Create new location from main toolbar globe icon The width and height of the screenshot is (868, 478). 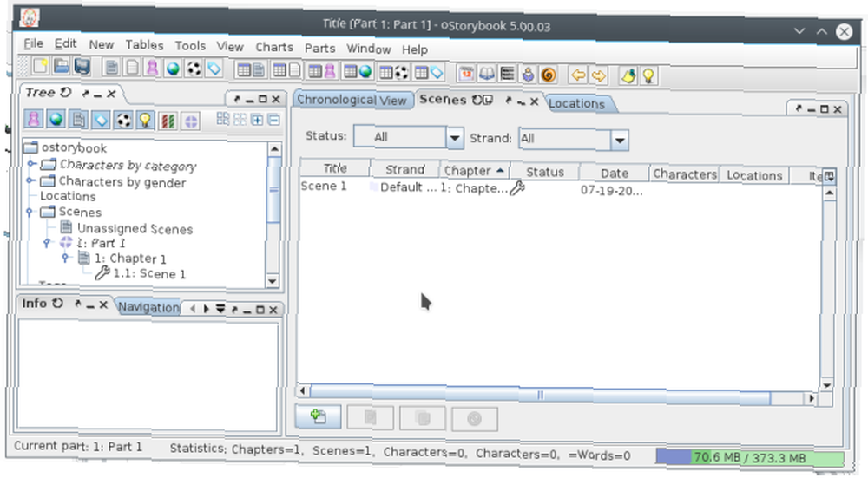174,69
